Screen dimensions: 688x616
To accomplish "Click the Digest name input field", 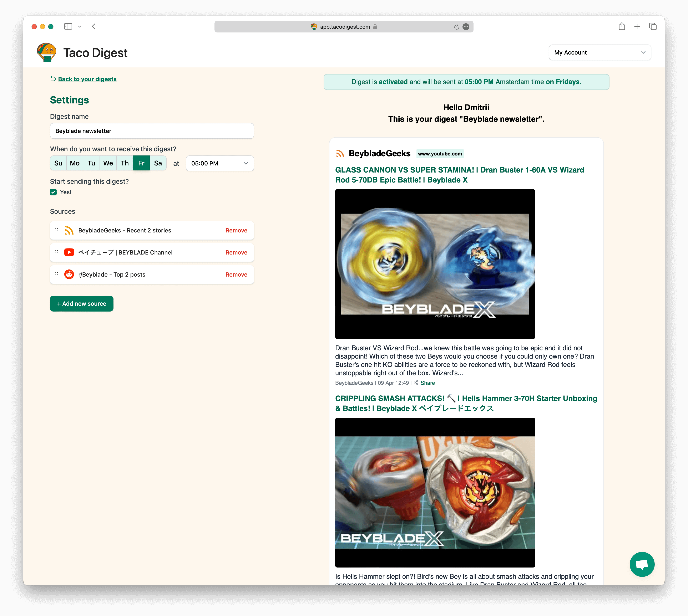I will 152,131.
